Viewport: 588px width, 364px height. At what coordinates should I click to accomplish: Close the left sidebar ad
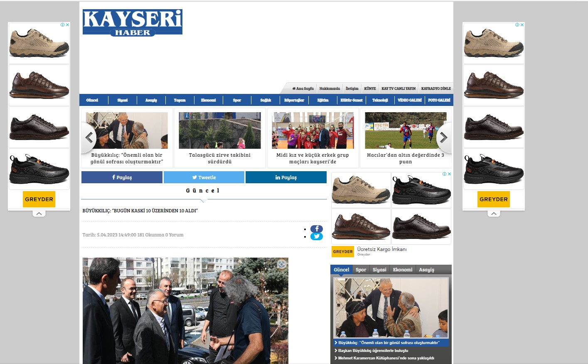tap(68, 25)
